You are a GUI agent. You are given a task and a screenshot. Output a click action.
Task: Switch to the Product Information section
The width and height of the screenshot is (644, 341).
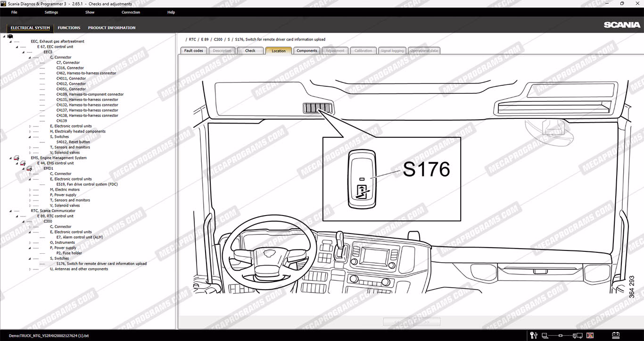[112, 28]
